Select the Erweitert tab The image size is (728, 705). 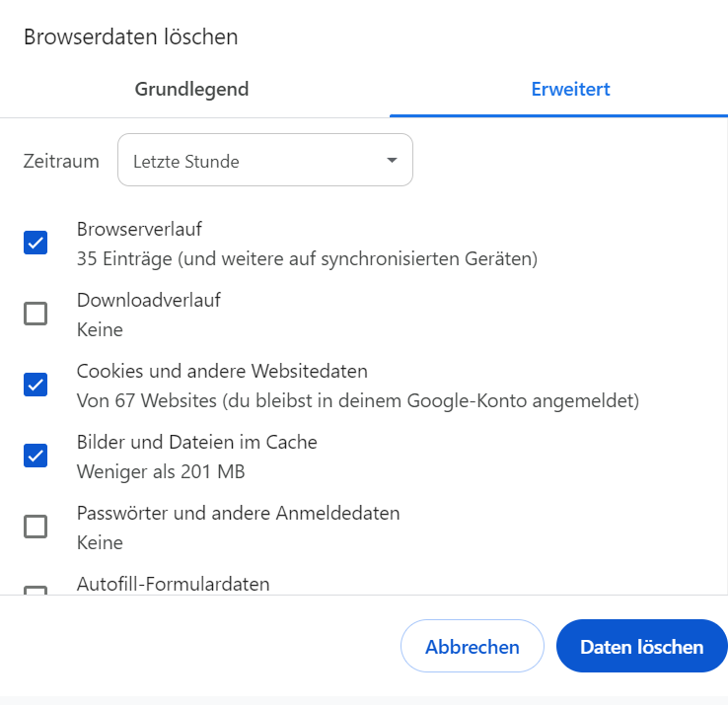tap(570, 89)
